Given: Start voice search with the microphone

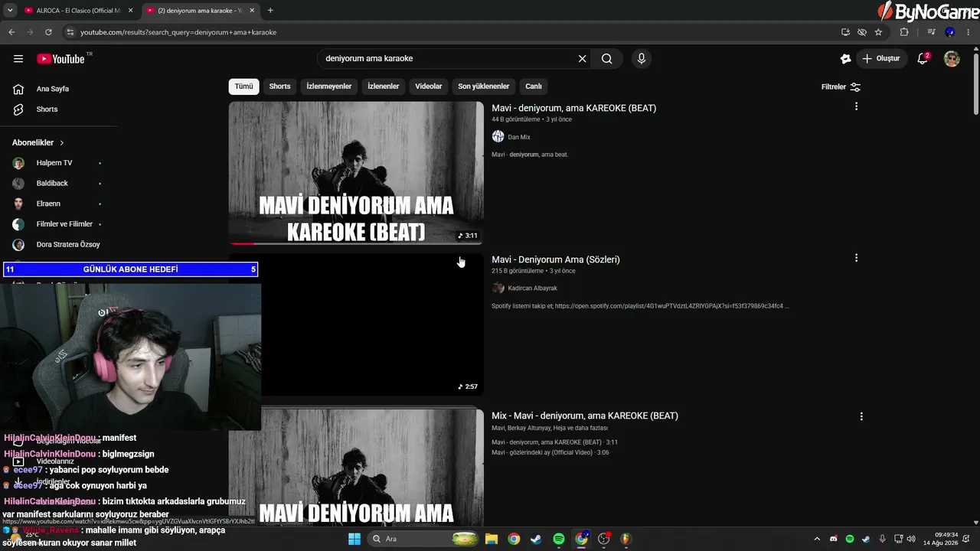Looking at the screenshot, I should pyautogui.click(x=642, y=59).
